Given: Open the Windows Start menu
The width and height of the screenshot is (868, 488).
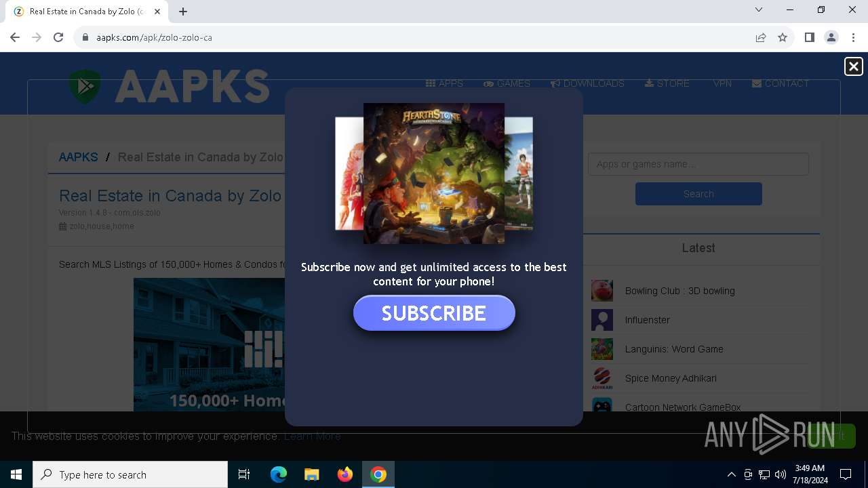Looking at the screenshot, I should [16, 474].
